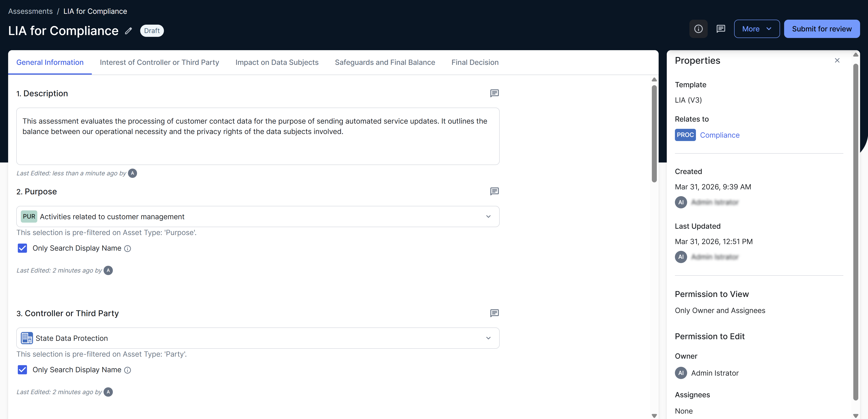Open comments via the speech bubble header icon
This screenshot has width=868, height=419.
[721, 29]
